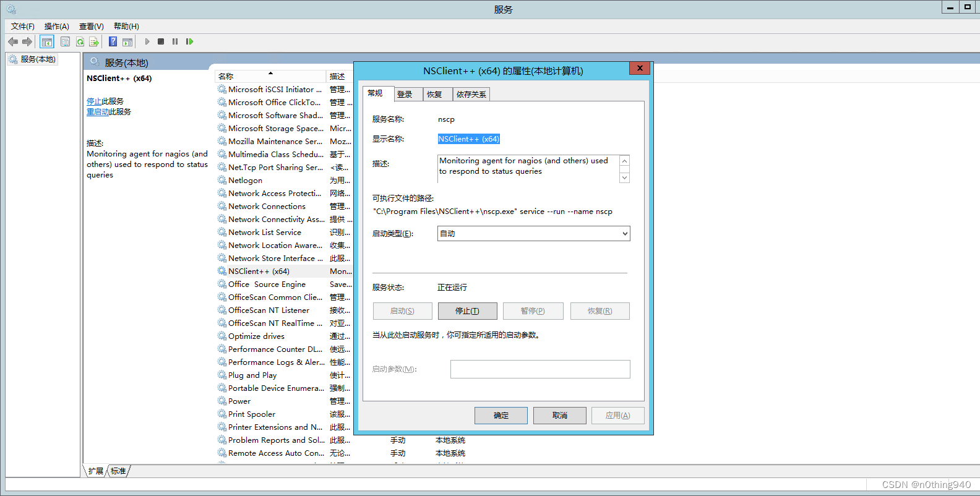Select Network Location Awareness service row
The image size is (980, 496).
(x=284, y=245)
